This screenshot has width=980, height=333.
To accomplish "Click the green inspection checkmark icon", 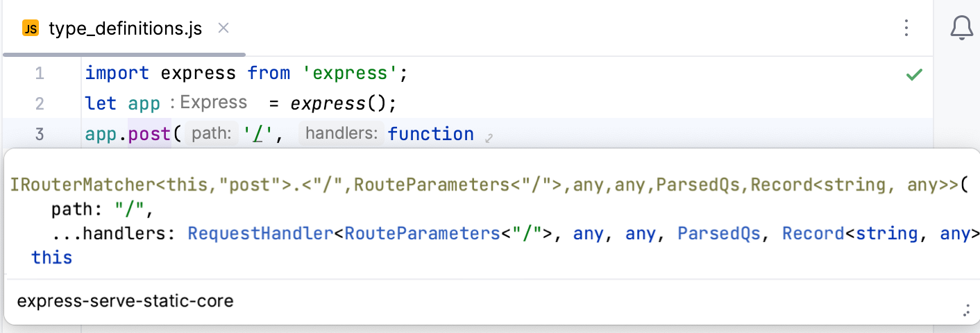I will click(x=914, y=74).
